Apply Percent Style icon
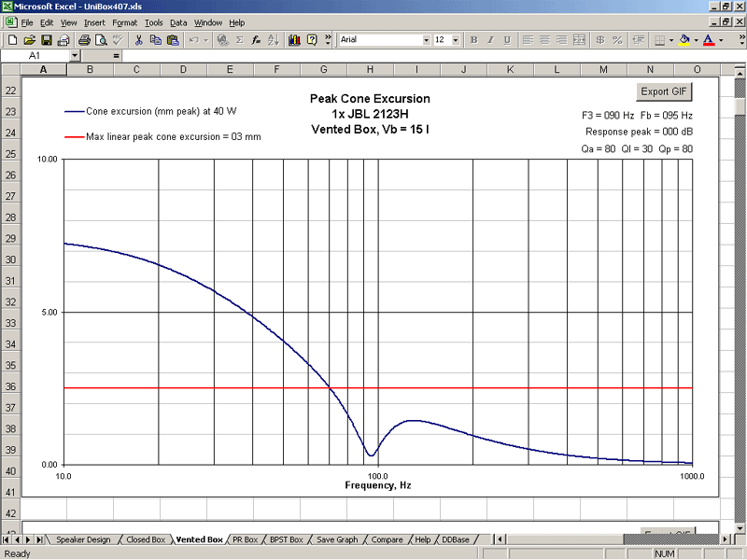747x560 pixels. coord(617,40)
